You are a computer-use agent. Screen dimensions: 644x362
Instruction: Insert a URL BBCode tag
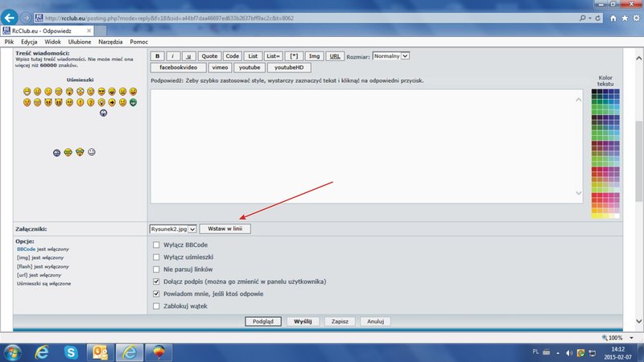pos(335,56)
